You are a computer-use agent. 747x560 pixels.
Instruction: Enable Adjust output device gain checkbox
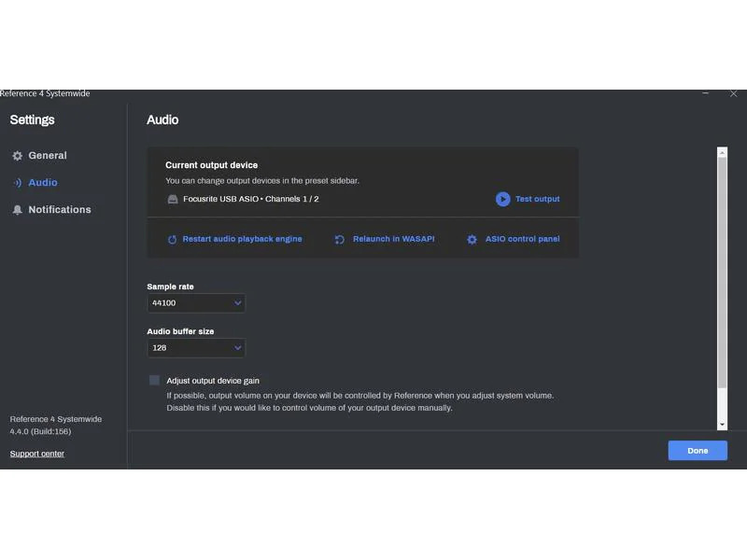click(x=154, y=381)
